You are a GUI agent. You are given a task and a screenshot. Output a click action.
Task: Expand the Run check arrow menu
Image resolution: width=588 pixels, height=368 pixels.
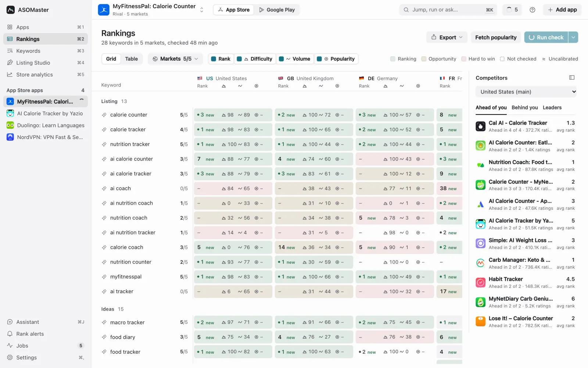[573, 37]
